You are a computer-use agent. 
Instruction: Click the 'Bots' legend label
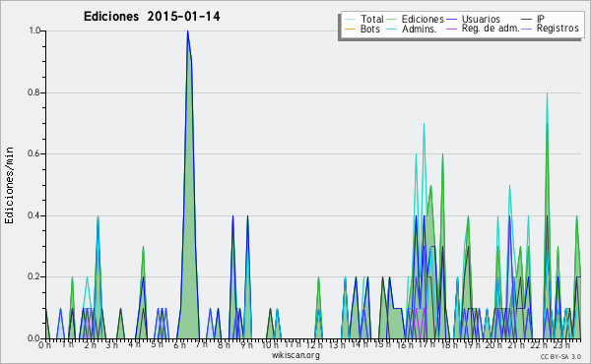369,29
